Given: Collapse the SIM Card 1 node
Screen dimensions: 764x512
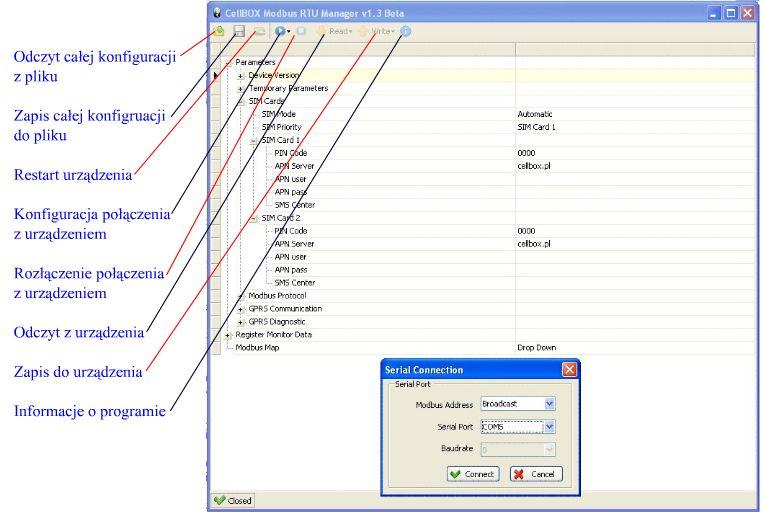Looking at the screenshot, I should pos(253,141).
